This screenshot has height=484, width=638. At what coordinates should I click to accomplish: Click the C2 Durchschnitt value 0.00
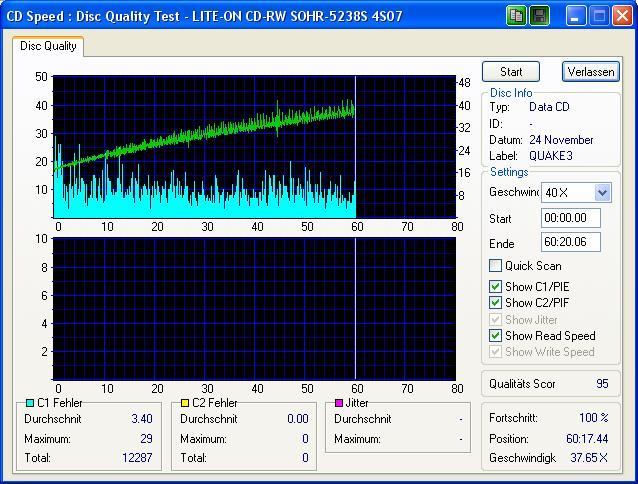coord(298,419)
